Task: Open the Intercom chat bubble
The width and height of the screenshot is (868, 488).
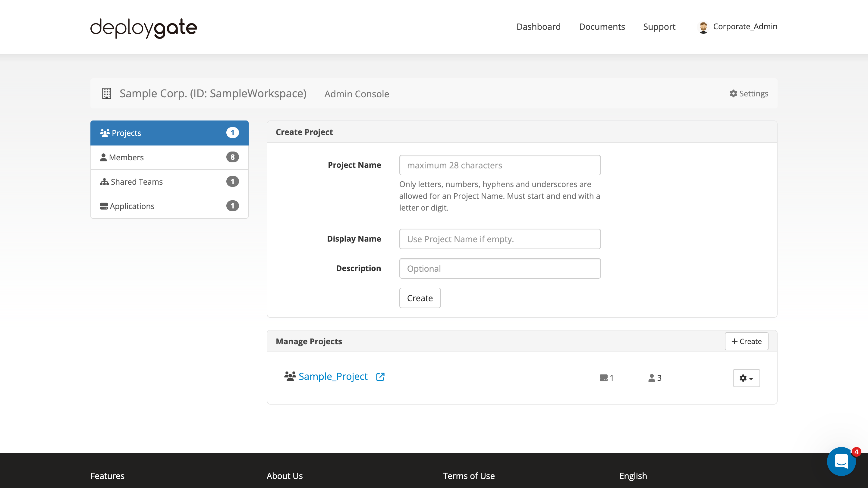Action: pyautogui.click(x=841, y=461)
